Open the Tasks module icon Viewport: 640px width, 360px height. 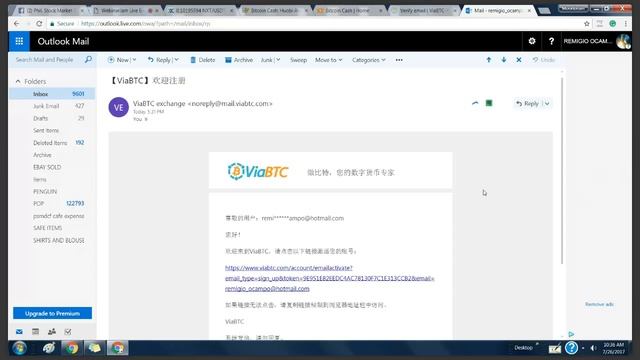pos(68,332)
